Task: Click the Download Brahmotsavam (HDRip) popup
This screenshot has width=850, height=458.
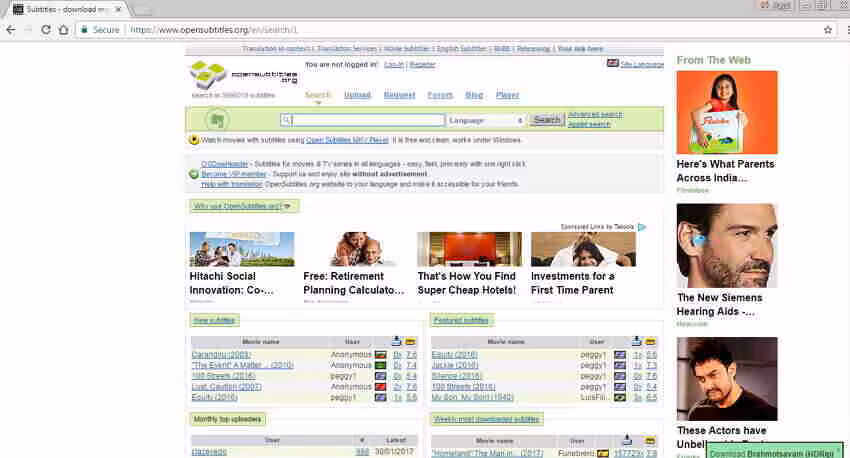Action: click(x=772, y=451)
